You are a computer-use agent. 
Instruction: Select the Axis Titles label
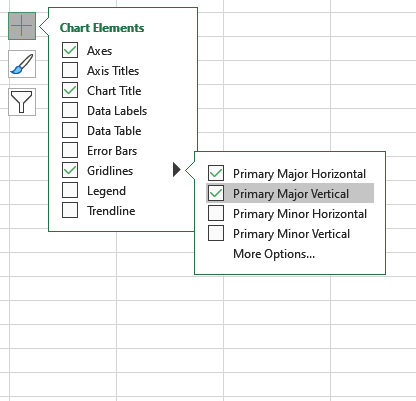tap(113, 71)
